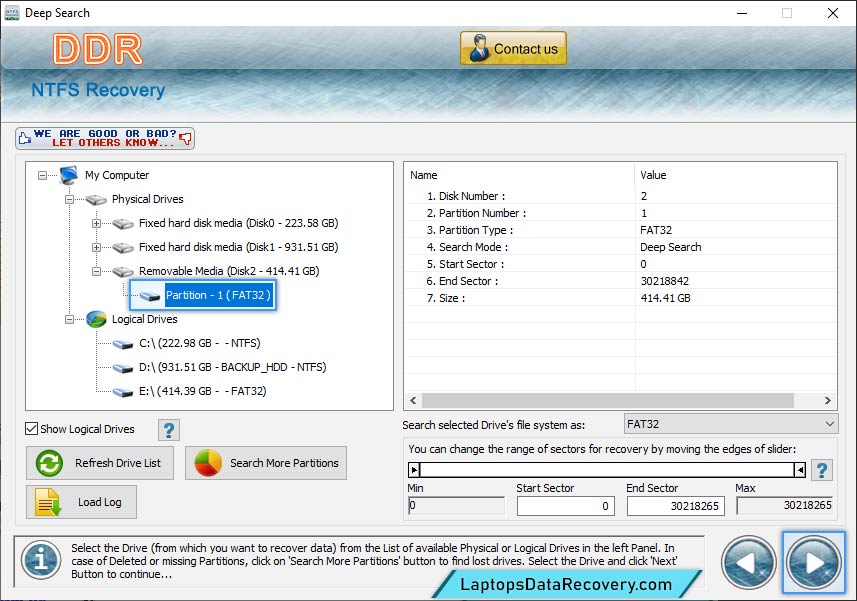The width and height of the screenshot is (857, 601).
Task: Click the Refresh Drive List button
Action: [x=100, y=463]
